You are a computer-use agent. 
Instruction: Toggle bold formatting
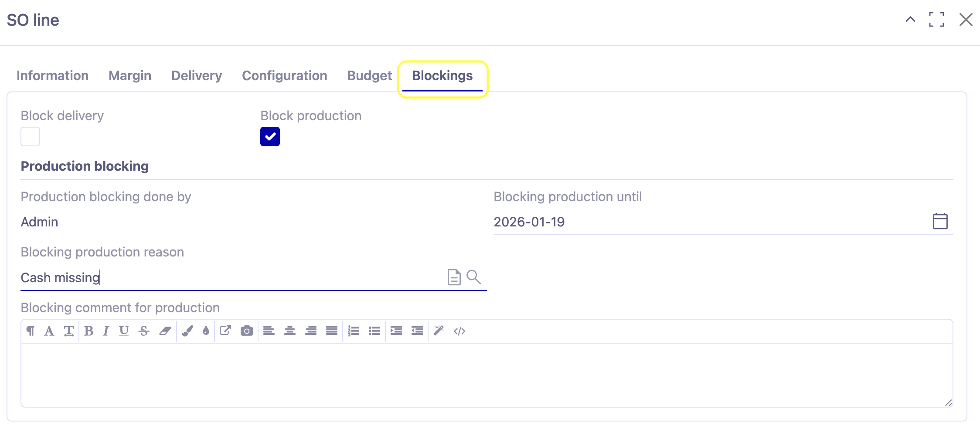[89, 331]
